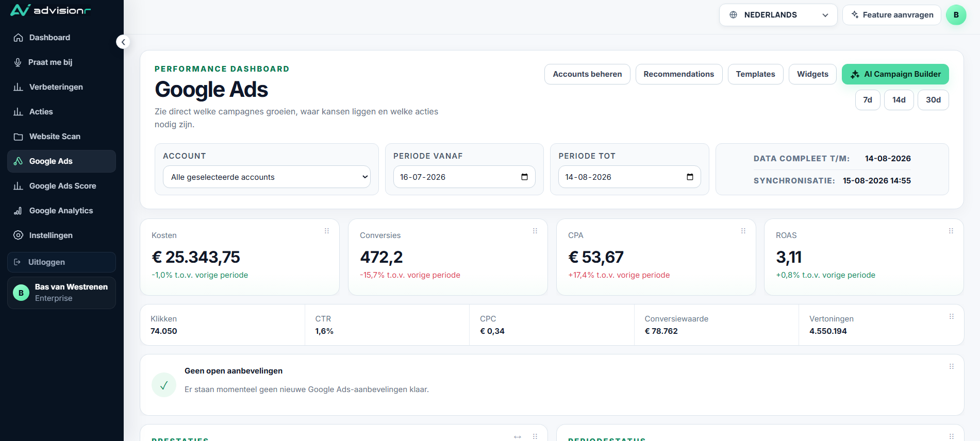
Task: Open Widgets
Action: 812,74
